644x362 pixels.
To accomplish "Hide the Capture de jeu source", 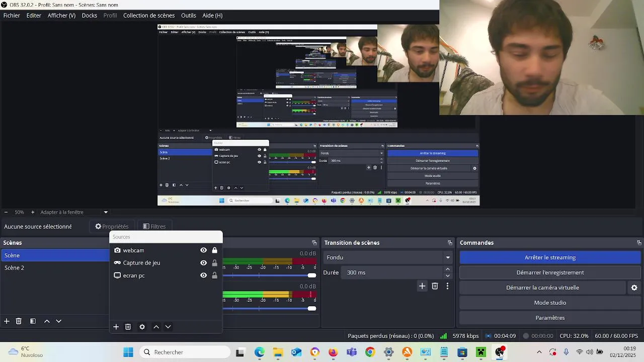I will 203,263.
